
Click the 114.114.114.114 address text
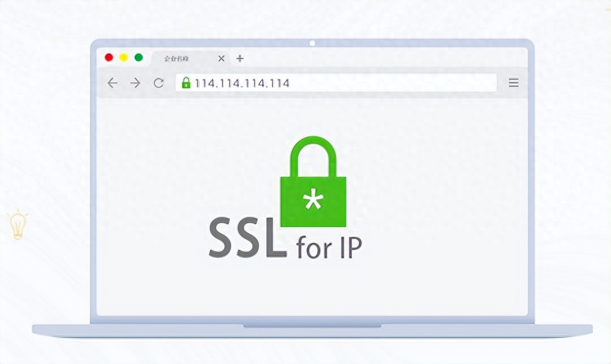[242, 83]
